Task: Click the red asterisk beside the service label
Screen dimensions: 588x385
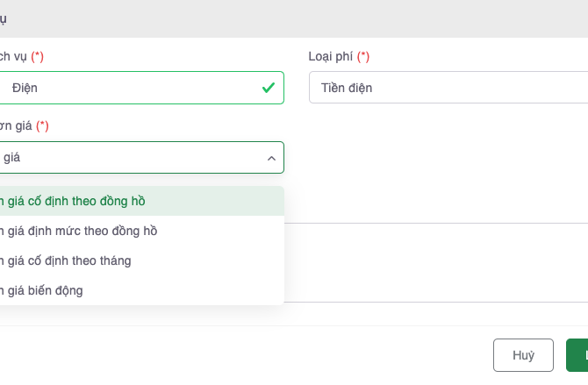Action: tap(38, 56)
